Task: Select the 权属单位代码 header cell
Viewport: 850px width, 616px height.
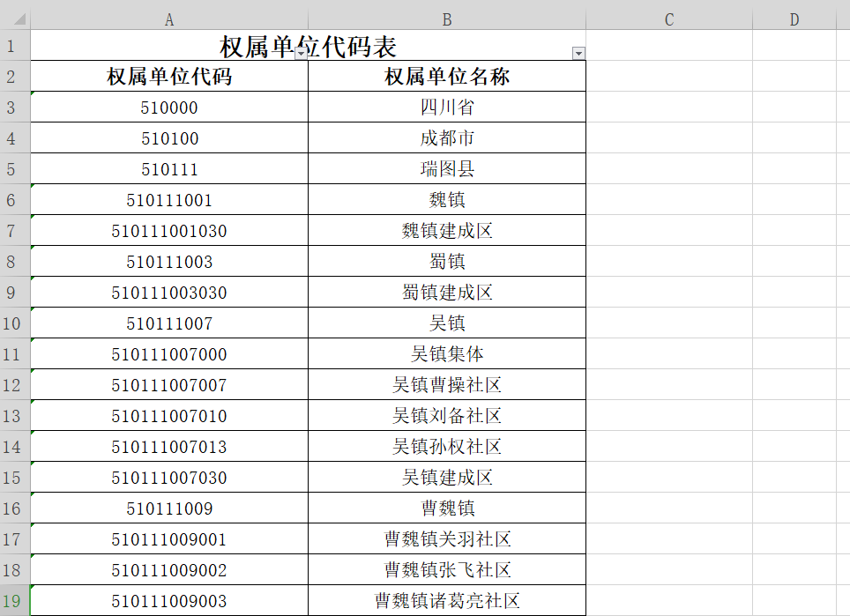Action: point(169,77)
